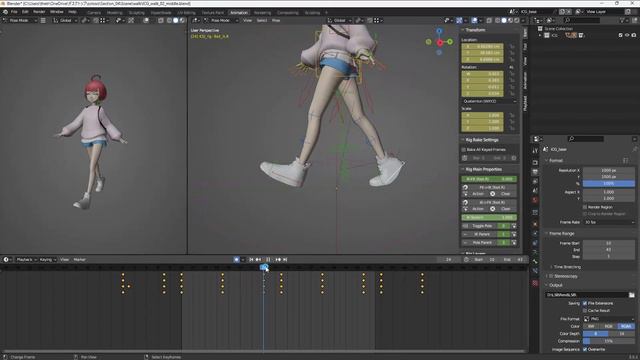Toggle overlays icon in right viewport header
Viewport: 640px width, 360px height.
coord(474,20)
